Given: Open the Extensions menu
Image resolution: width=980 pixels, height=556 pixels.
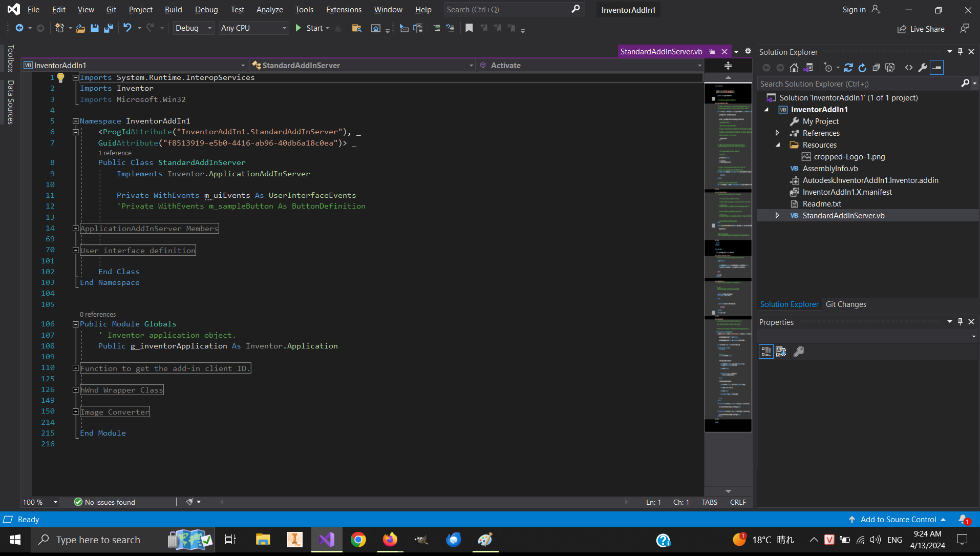Looking at the screenshot, I should (344, 9).
